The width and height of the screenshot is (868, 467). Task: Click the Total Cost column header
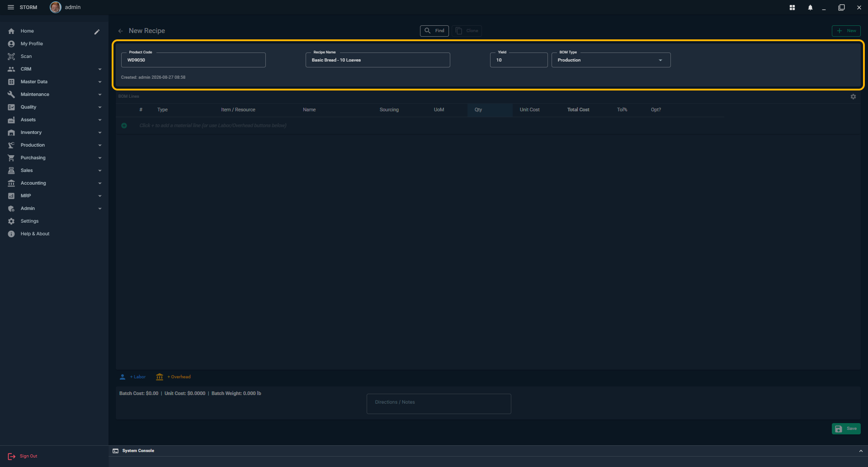click(x=578, y=110)
